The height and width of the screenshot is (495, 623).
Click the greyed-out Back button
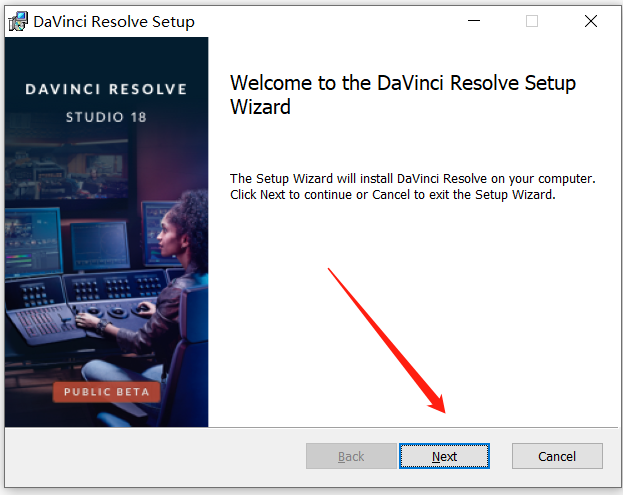pyautogui.click(x=351, y=456)
